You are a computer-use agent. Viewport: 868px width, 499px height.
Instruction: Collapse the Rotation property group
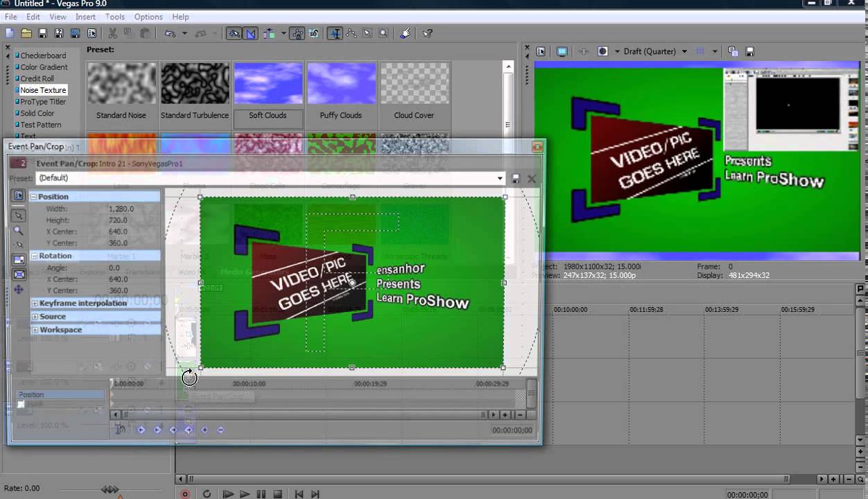tap(34, 256)
